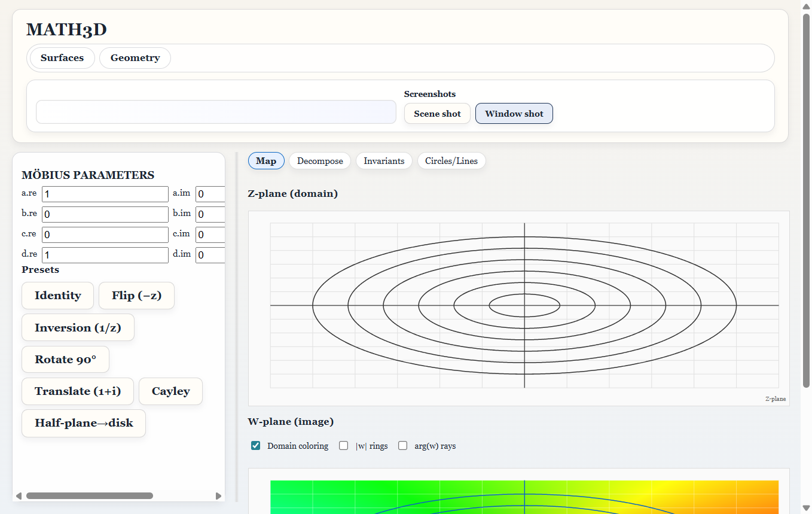Apply the Half-plane→disk preset
The width and height of the screenshot is (812, 514).
84,423
